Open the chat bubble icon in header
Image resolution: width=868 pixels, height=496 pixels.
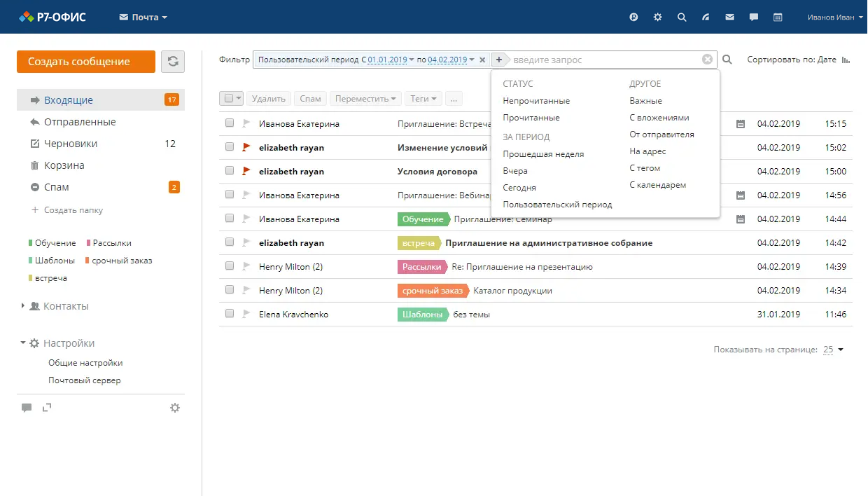tap(754, 18)
